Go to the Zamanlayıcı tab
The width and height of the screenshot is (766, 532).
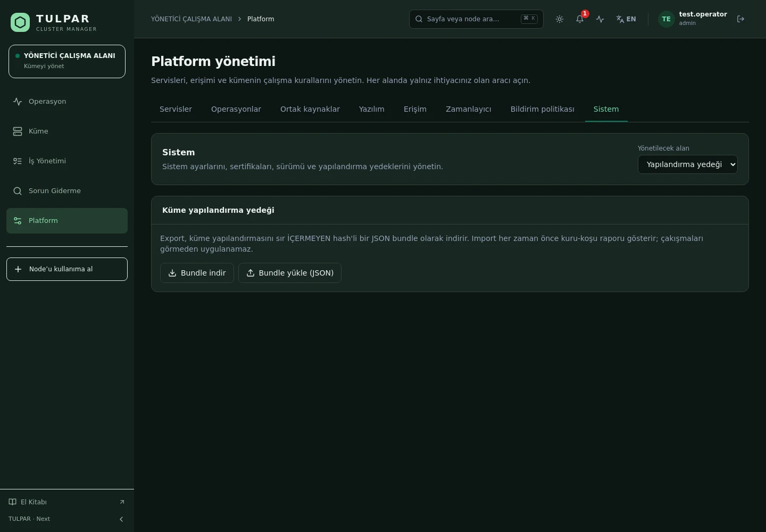coord(469,109)
